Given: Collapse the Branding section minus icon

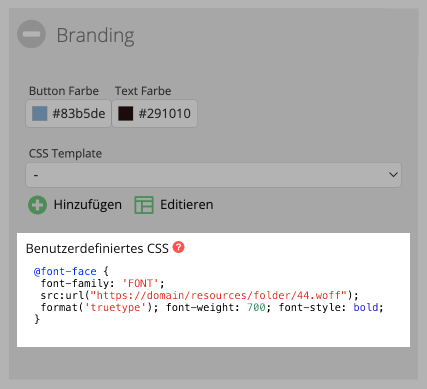Looking at the screenshot, I should 31,34.
